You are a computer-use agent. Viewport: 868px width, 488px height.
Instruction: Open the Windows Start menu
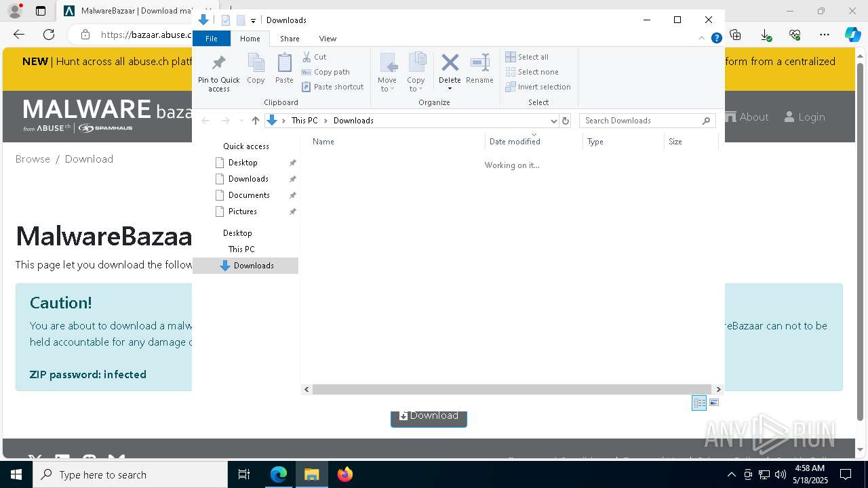16,474
